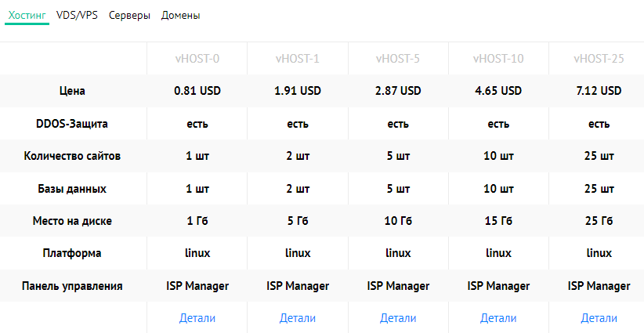Open Детали link for vHOST-0
This screenshot has height=333, width=644.
(x=197, y=318)
